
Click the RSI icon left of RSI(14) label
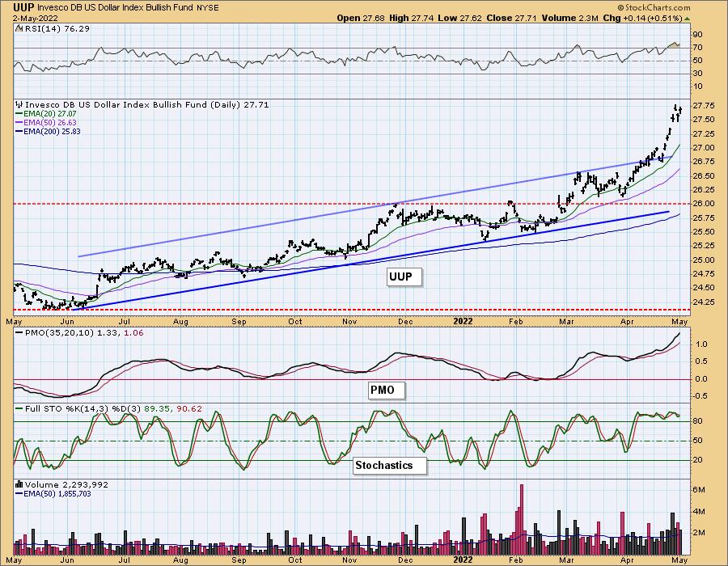coord(19,28)
